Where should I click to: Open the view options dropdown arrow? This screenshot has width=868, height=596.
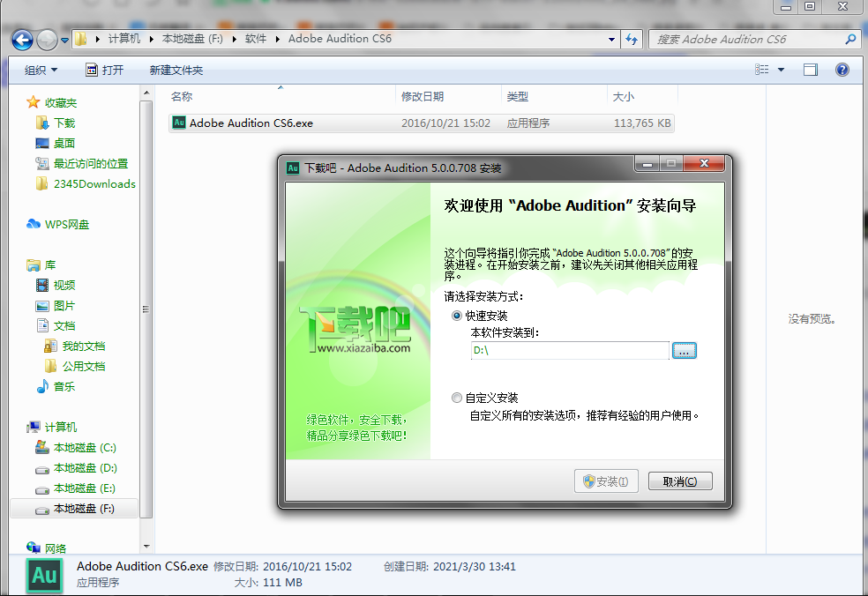(781, 70)
